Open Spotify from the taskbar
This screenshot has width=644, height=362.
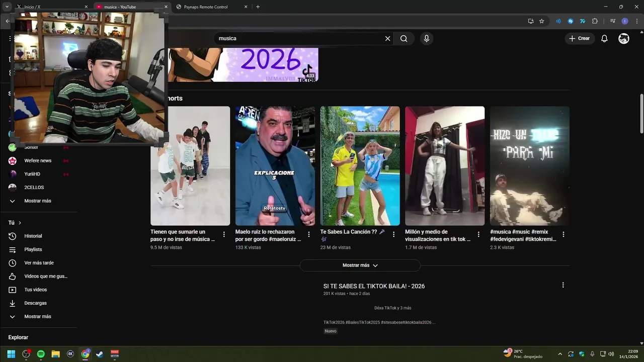41,354
